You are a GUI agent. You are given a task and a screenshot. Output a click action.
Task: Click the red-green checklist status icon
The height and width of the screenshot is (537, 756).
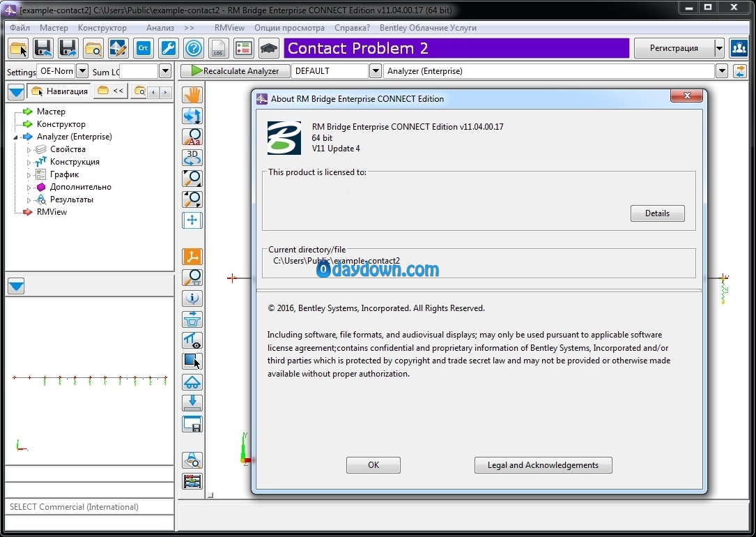click(243, 48)
